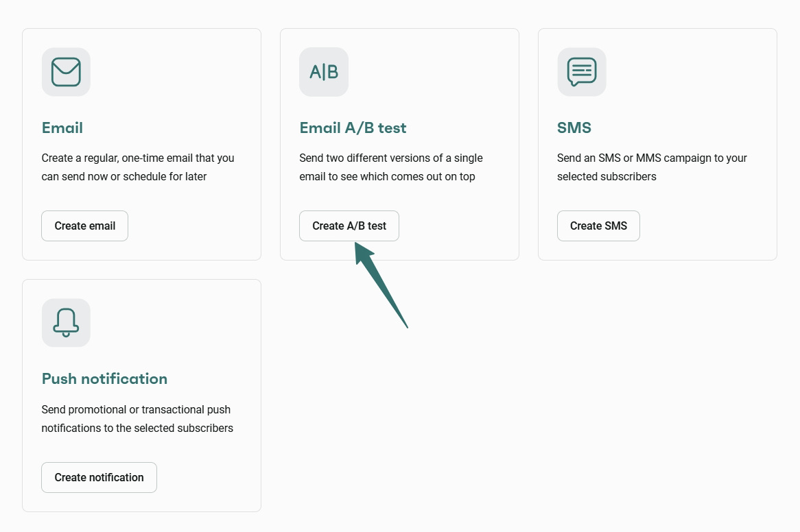Click the Email card description text
The height and width of the screenshot is (532, 800).
coord(139,167)
